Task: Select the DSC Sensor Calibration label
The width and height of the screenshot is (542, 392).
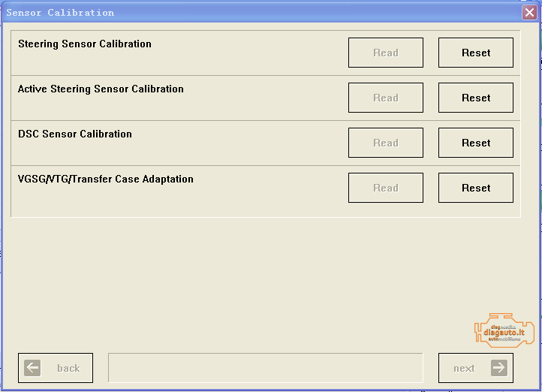Action: click(75, 134)
